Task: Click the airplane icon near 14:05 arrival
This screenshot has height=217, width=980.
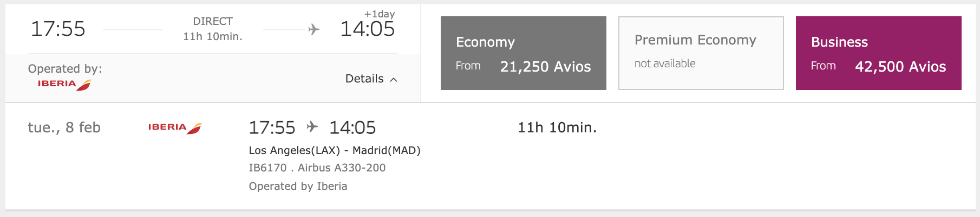Action: [x=314, y=29]
